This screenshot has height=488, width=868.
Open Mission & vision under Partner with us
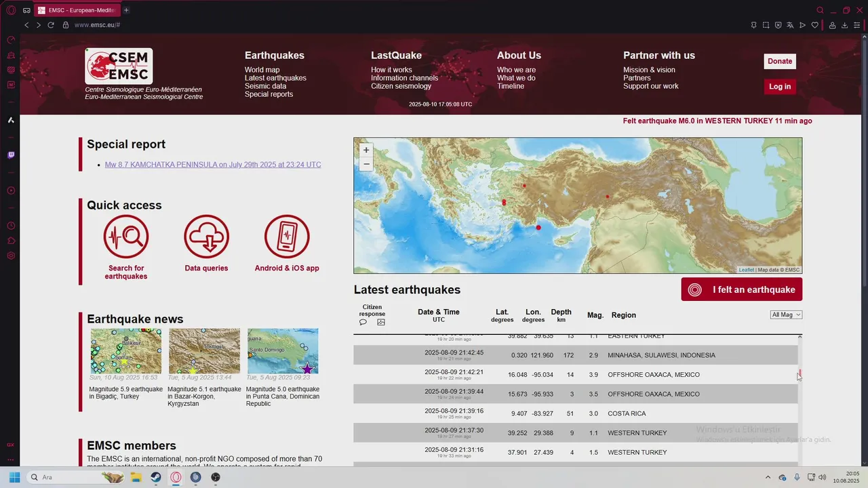coord(649,70)
